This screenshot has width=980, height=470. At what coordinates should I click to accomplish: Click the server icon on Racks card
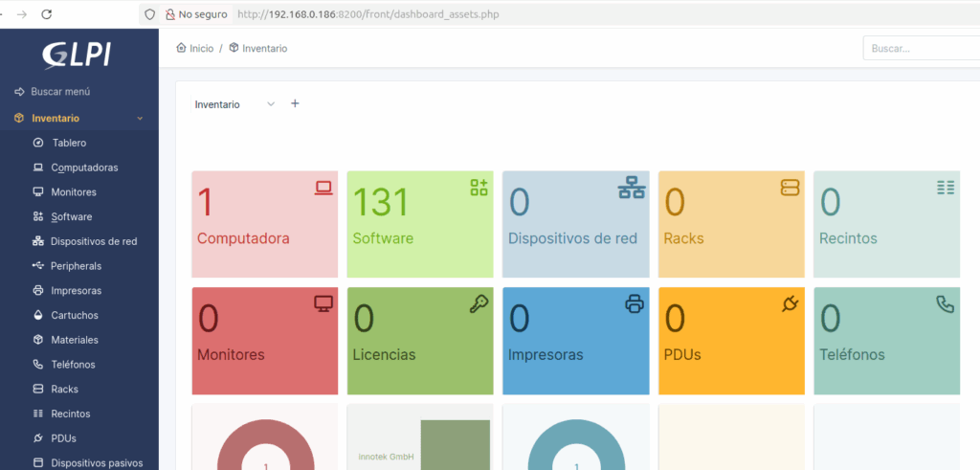click(x=790, y=188)
